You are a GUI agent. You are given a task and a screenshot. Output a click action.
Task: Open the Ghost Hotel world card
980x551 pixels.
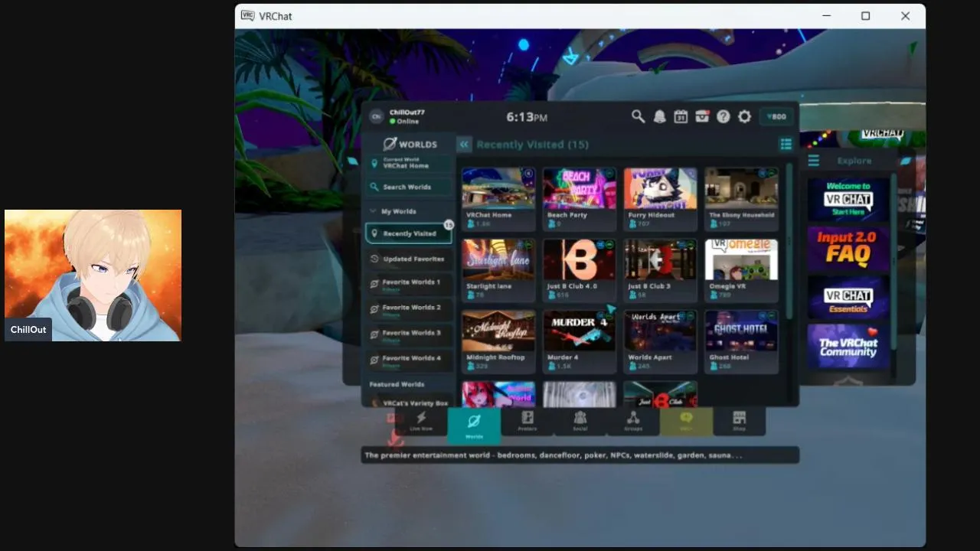click(x=741, y=341)
